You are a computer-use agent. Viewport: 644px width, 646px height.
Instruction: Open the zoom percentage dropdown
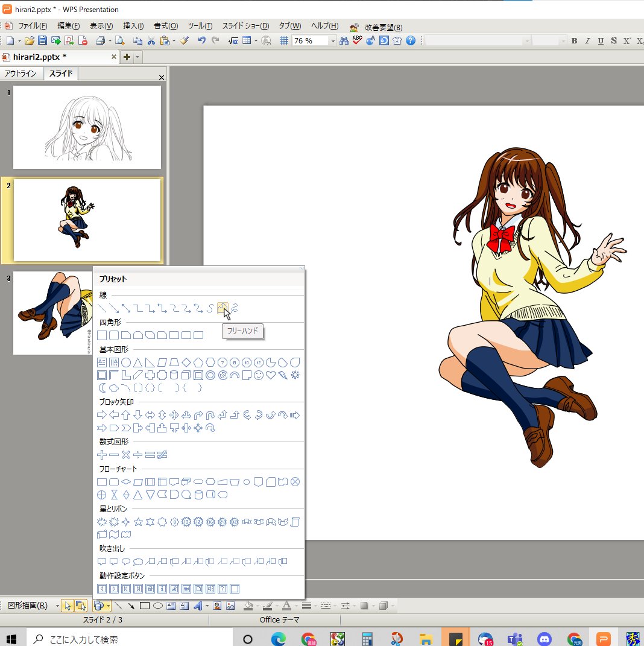click(x=333, y=41)
